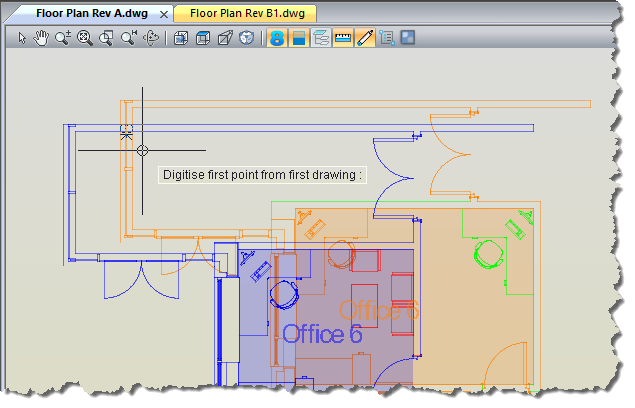The width and height of the screenshot is (635, 408).
Task: Select the perspective wireframe box view
Action: [x=225, y=38]
